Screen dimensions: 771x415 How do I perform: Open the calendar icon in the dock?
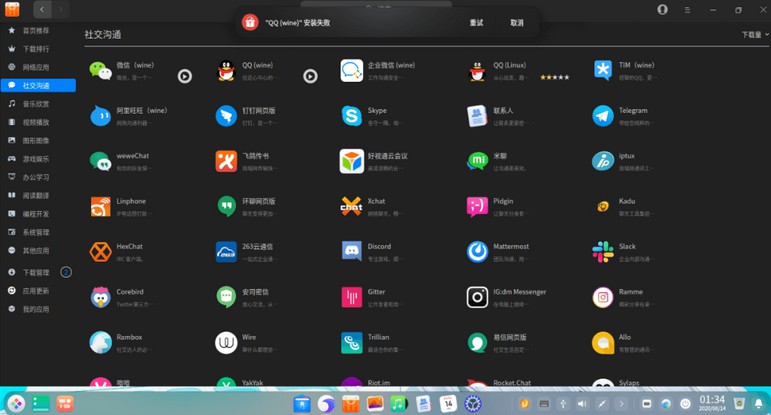(448, 404)
